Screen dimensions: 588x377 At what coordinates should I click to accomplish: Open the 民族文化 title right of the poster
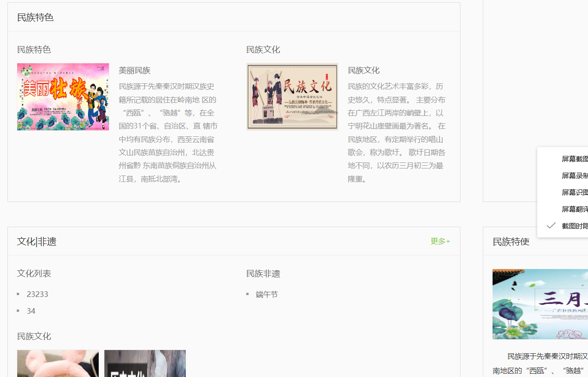pyautogui.click(x=364, y=70)
